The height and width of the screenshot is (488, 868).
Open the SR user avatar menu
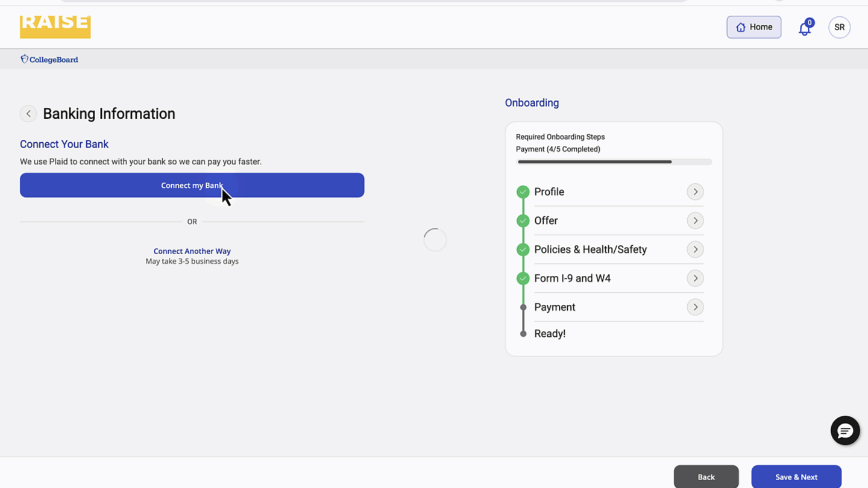point(839,27)
